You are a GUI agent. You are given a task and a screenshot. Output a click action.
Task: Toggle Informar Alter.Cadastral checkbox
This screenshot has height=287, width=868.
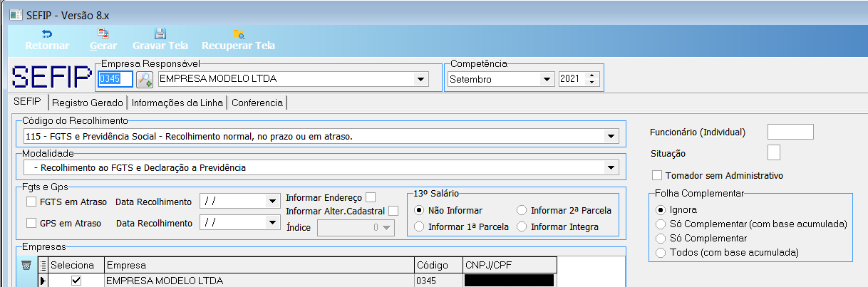click(x=393, y=211)
